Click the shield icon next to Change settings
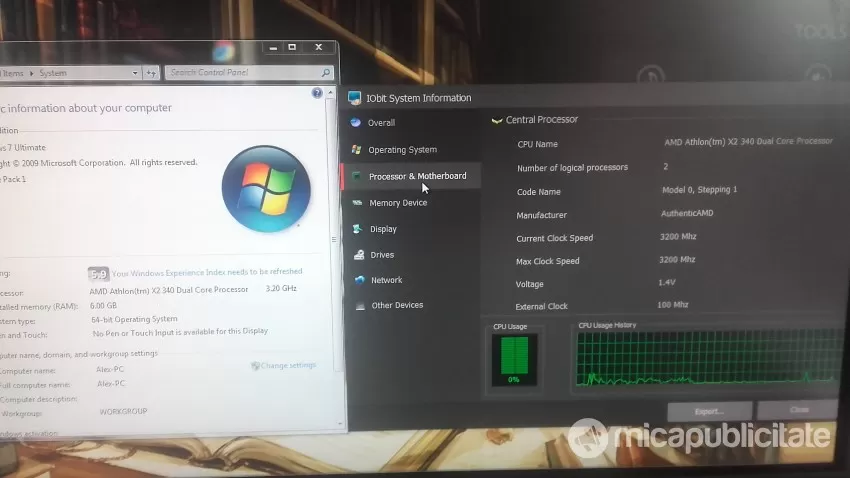Screen dimensions: 850x478 [255, 366]
